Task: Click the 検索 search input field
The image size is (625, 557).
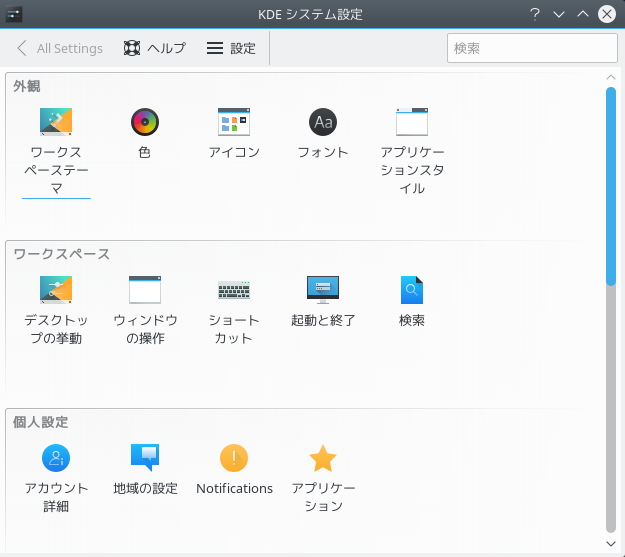Action: pyautogui.click(x=532, y=48)
